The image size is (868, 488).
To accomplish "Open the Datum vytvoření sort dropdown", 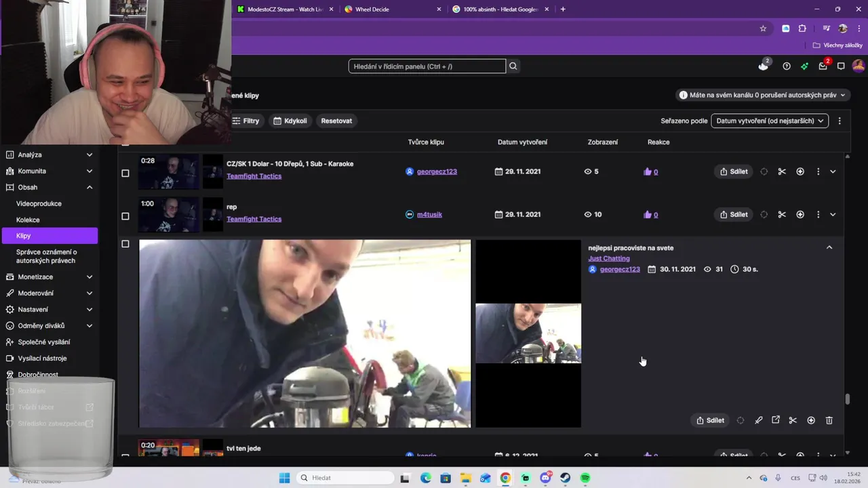I will coord(770,121).
